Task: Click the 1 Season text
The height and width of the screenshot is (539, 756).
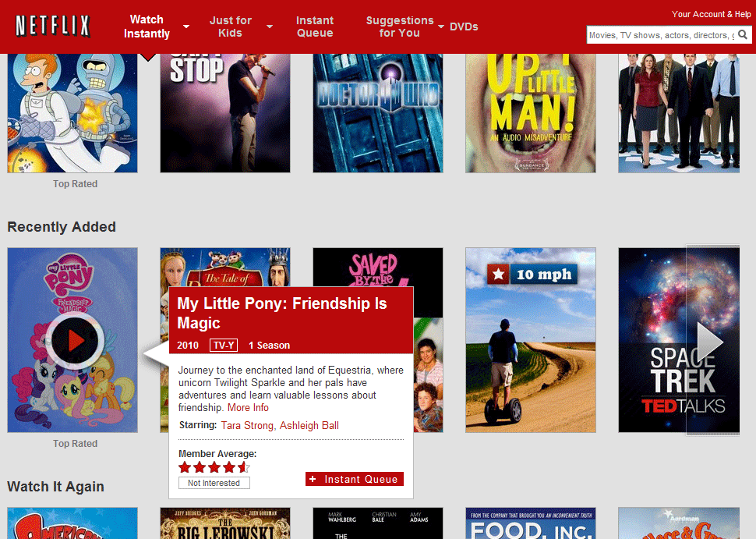Action: coord(269,345)
